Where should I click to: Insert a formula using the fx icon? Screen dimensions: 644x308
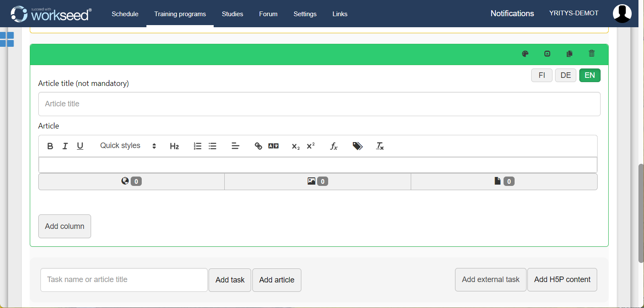click(334, 146)
